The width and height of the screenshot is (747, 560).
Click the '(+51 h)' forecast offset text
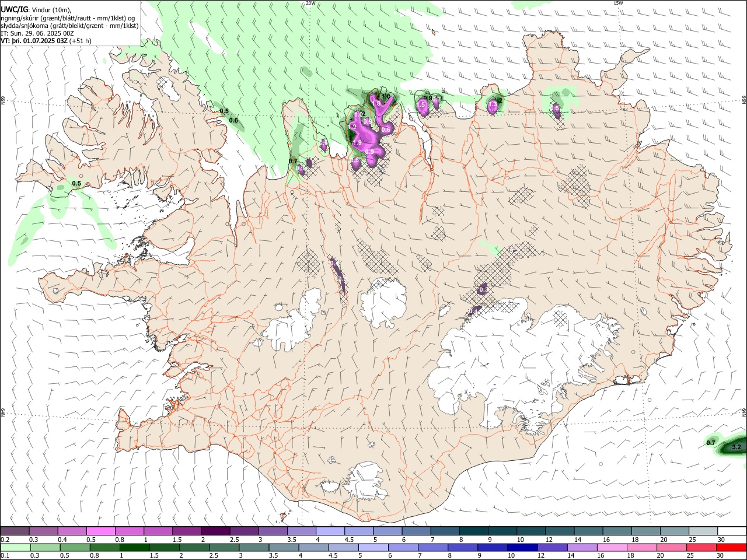coord(82,41)
